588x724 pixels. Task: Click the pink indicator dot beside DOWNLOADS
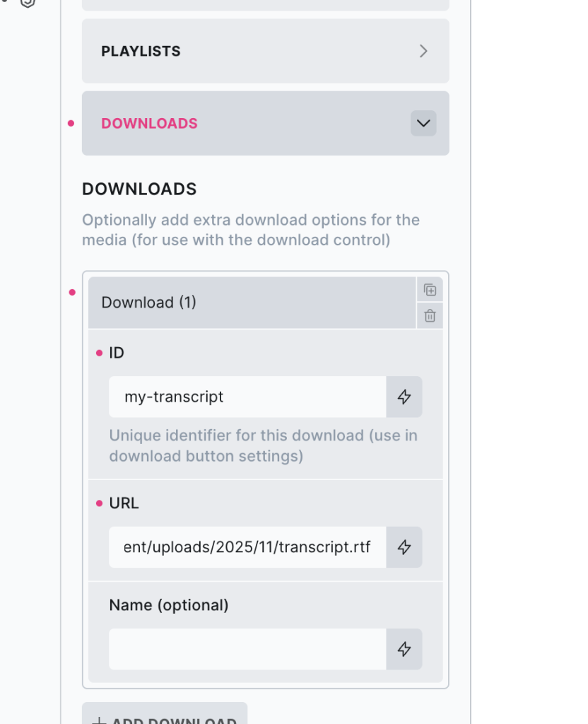click(x=71, y=123)
